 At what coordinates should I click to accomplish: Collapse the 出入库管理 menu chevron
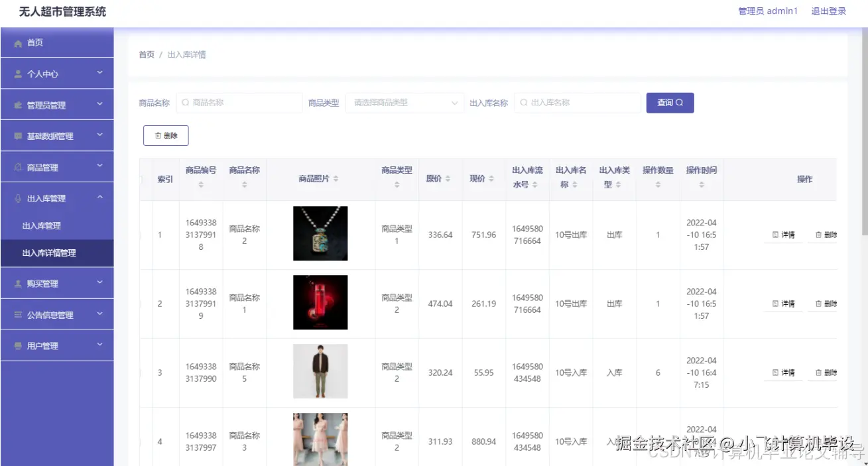click(100, 198)
